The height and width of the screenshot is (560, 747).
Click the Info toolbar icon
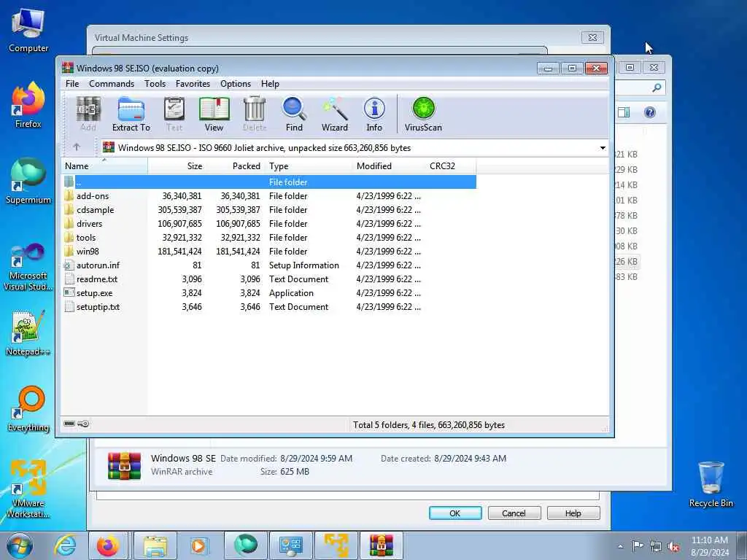[374, 114]
